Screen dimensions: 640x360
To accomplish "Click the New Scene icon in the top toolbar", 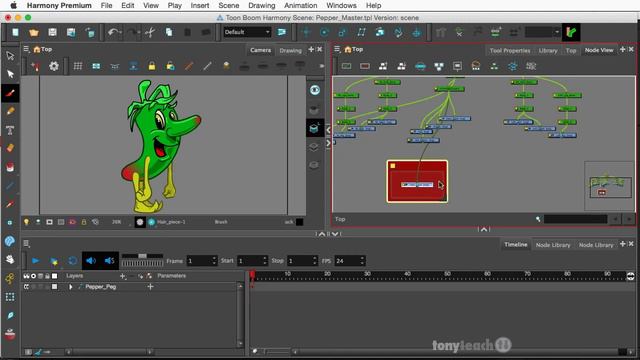I will click(15, 32).
